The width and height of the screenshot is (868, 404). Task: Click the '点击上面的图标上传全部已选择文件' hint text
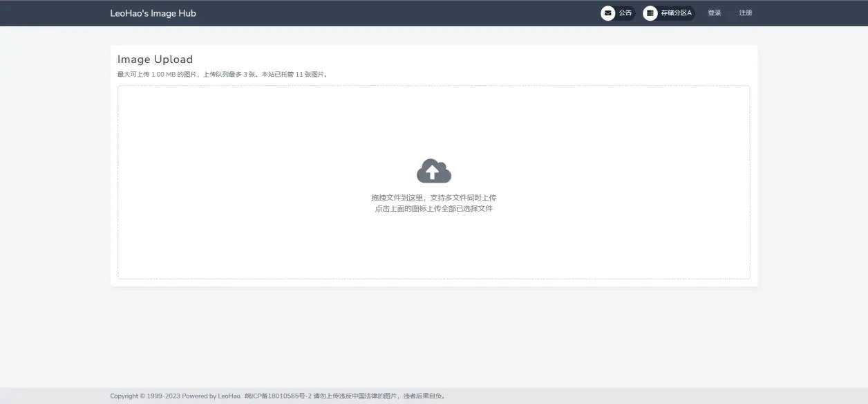coord(434,208)
